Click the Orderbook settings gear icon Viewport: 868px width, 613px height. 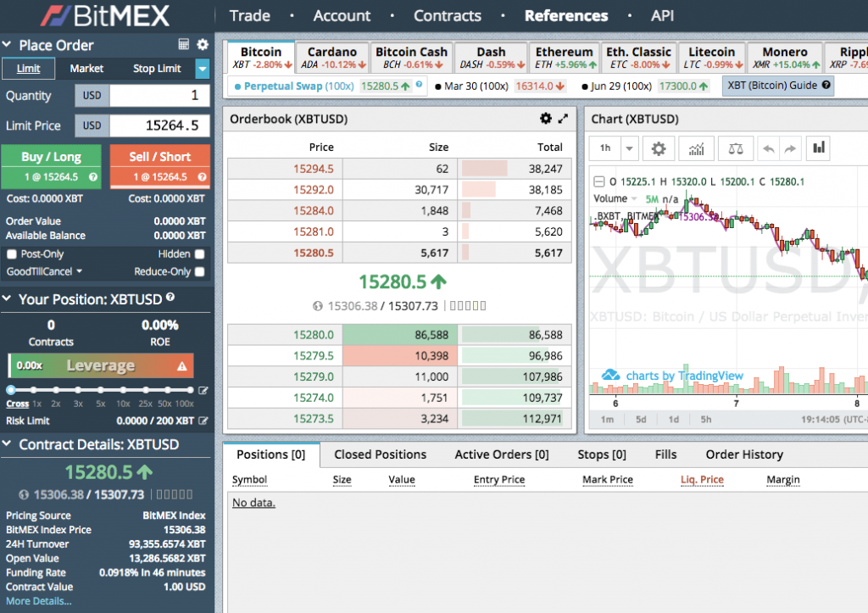(x=545, y=120)
